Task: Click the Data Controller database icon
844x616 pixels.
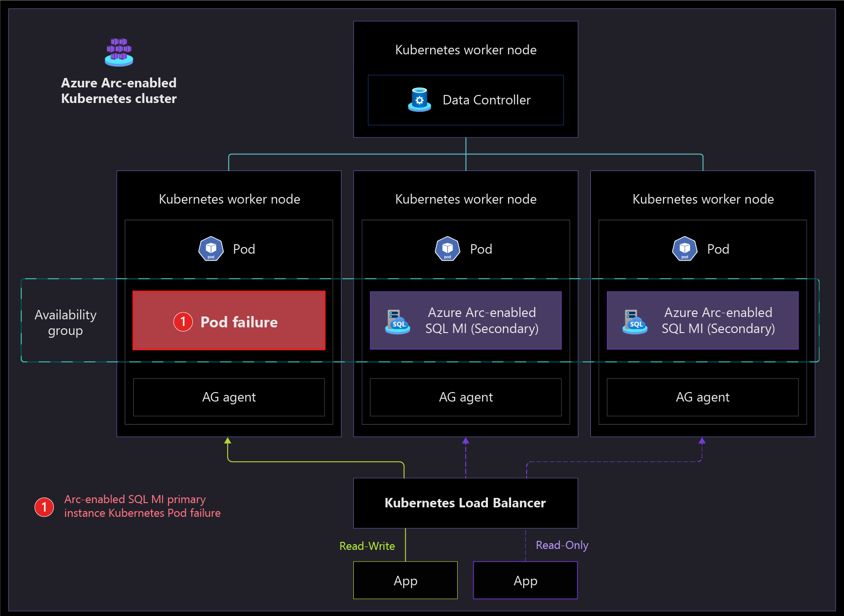Action: 419,100
